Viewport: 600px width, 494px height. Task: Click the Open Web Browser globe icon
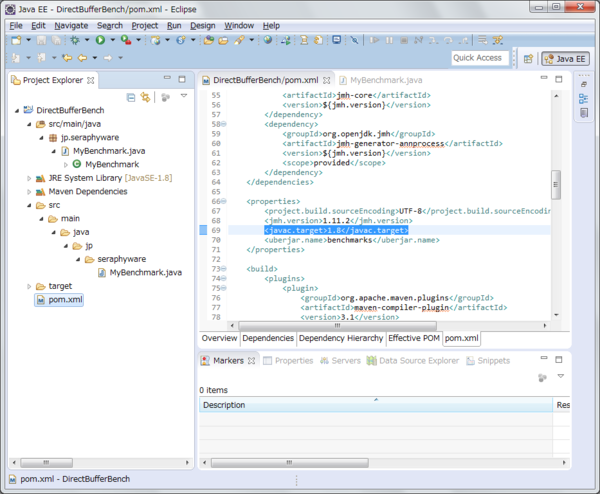[268, 40]
